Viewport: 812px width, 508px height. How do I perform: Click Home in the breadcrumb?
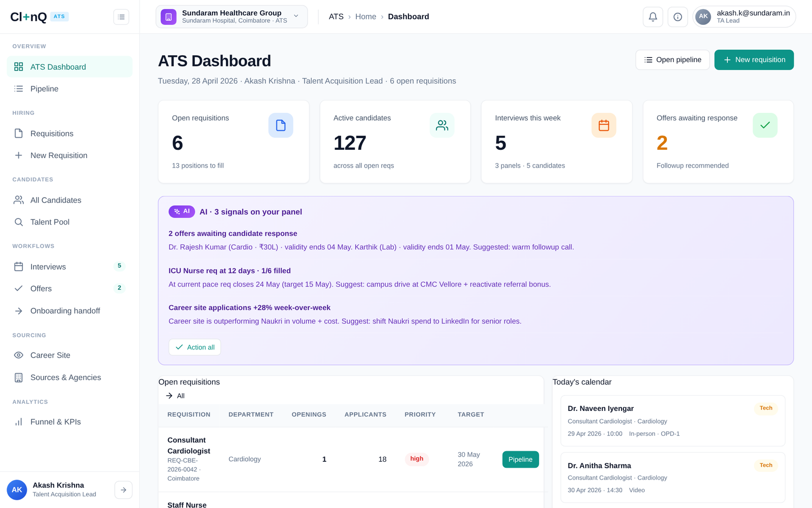[x=366, y=17]
